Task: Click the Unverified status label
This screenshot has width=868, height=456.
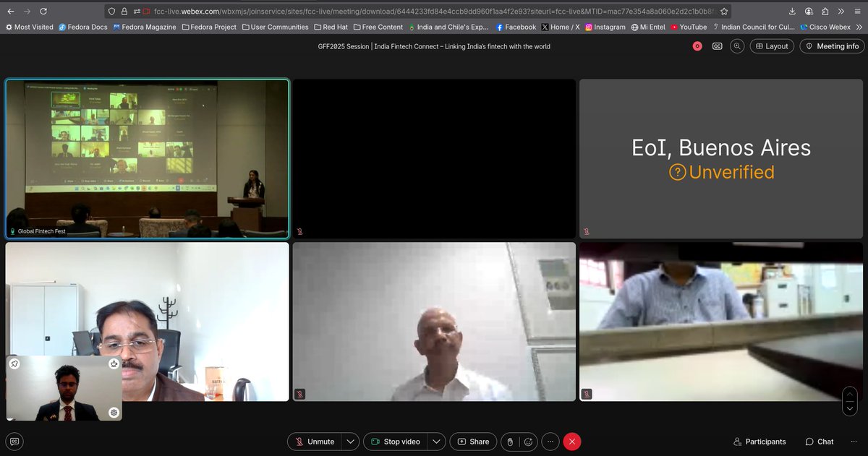Action: click(721, 173)
